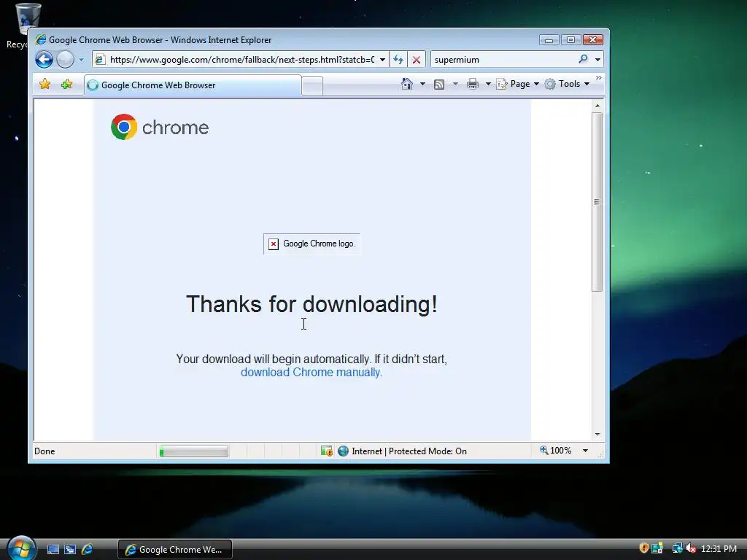Open the Tools menu
The height and width of the screenshot is (560, 747).
pyautogui.click(x=567, y=84)
